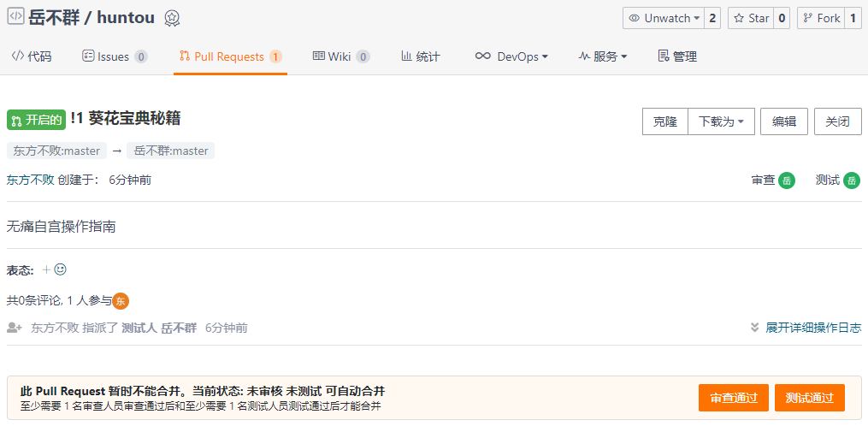Switch to the Issues tab
Screen dimensions: 868x426
pos(114,56)
